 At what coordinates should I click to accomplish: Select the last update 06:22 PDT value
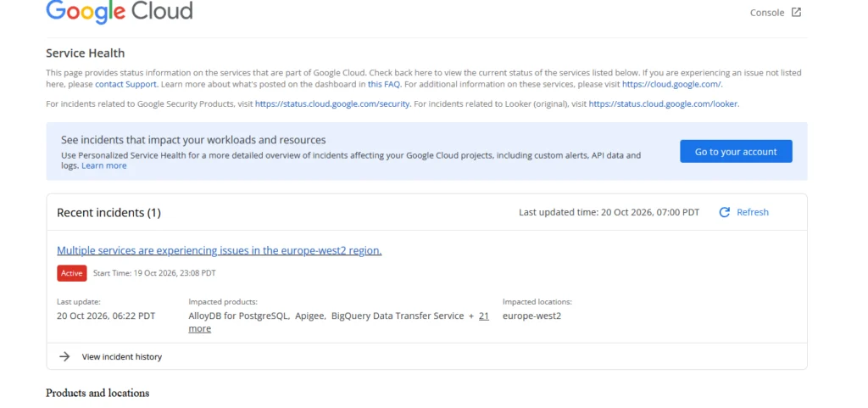point(106,316)
